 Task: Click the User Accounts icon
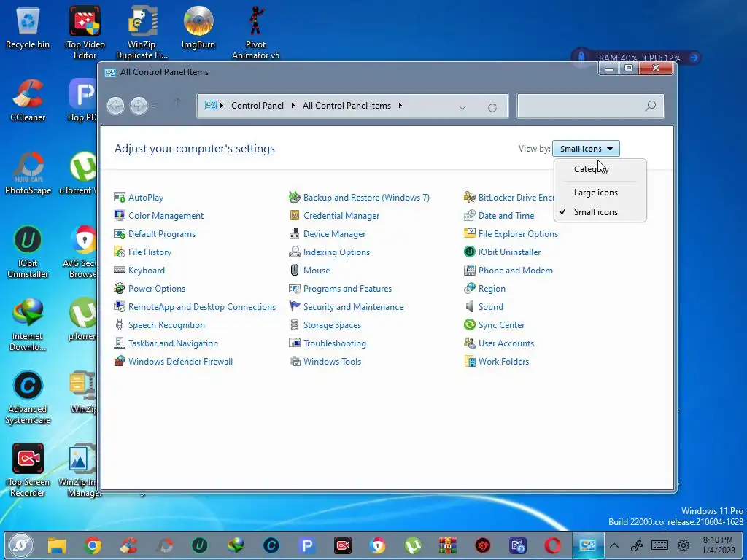pos(469,343)
